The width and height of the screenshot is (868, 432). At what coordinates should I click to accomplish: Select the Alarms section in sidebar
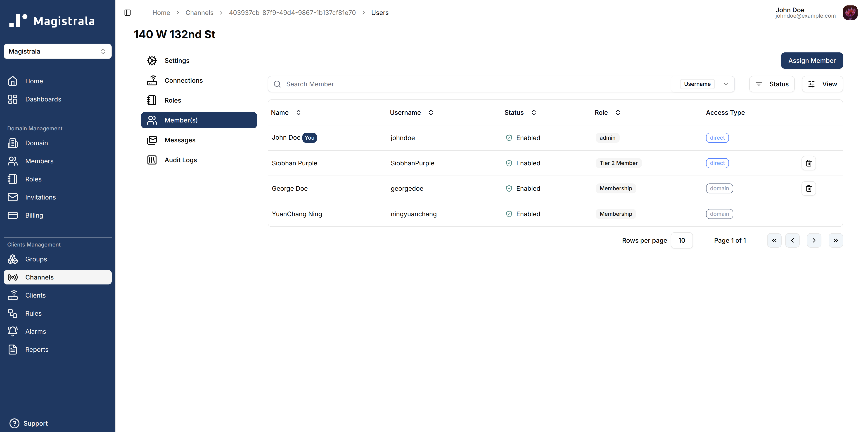(36, 331)
